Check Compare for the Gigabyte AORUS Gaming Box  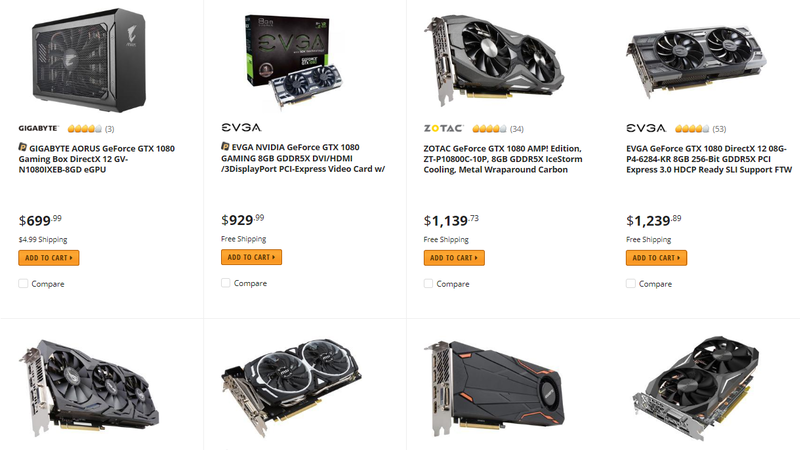(23, 284)
